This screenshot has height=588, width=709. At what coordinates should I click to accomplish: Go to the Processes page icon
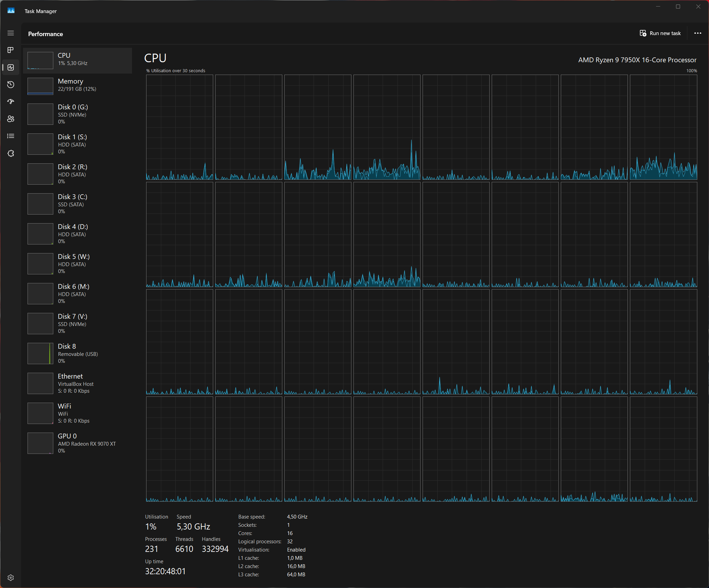point(11,50)
